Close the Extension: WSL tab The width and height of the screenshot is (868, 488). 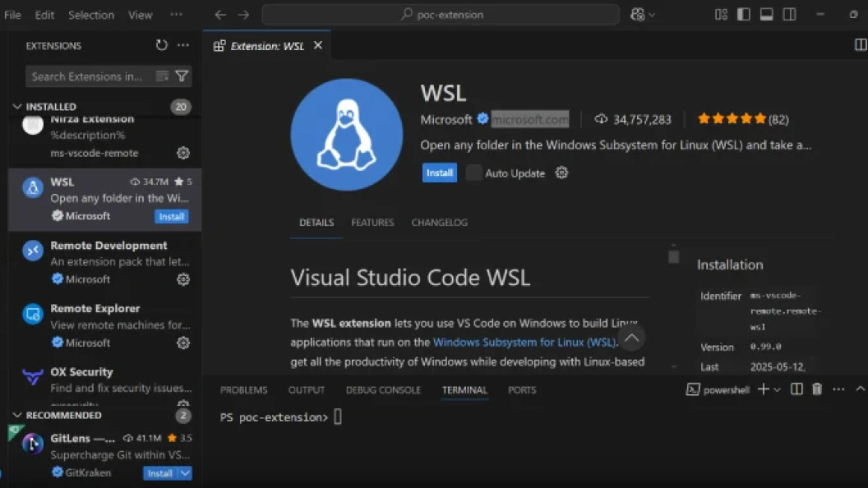point(318,45)
